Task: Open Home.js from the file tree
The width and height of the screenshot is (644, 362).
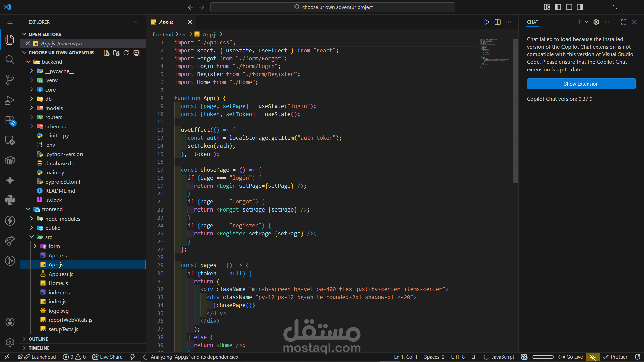Action: click(x=58, y=283)
